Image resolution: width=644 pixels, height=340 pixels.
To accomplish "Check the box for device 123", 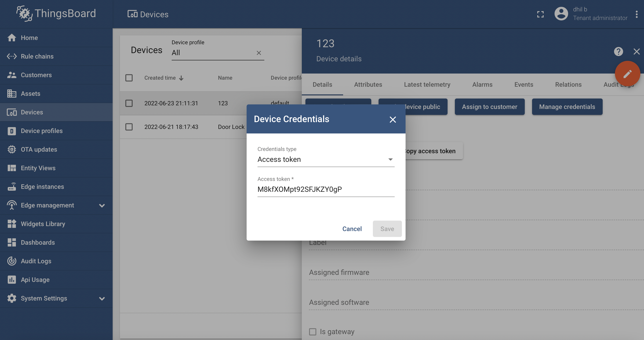I will (129, 103).
